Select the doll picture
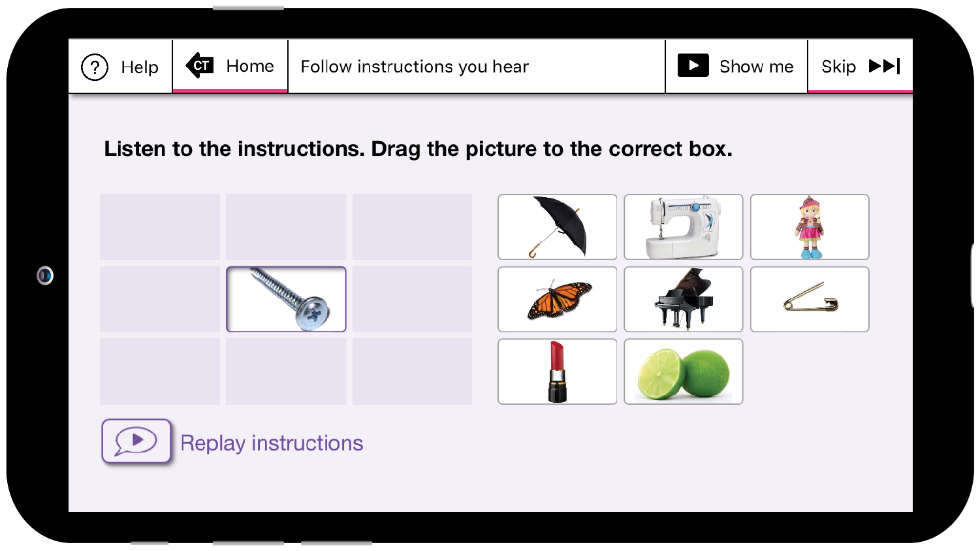 pos(810,227)
